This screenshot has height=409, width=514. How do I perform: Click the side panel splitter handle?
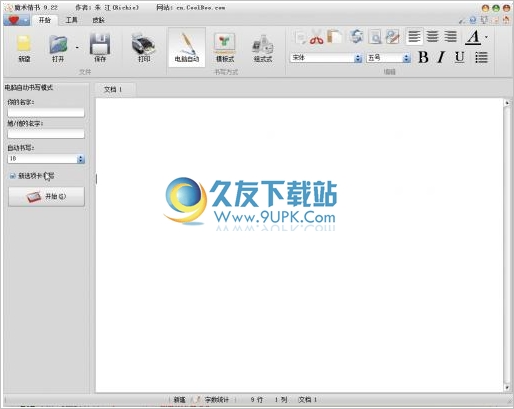(x=96, y=179)
